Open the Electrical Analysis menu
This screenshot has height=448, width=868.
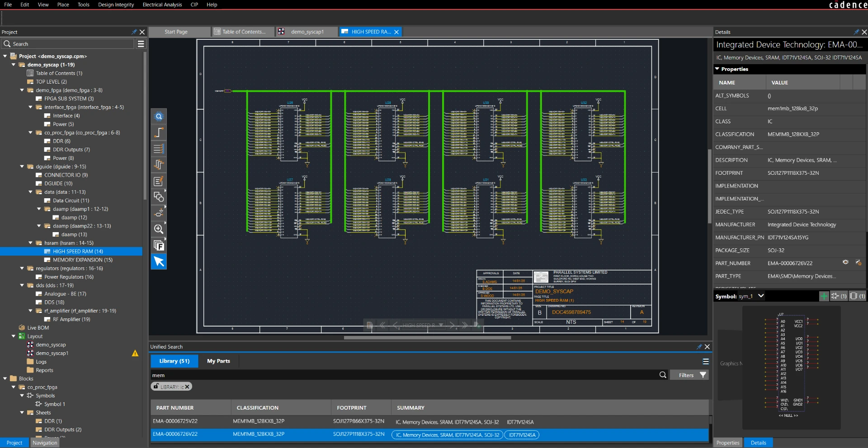(x=162, y=5)
